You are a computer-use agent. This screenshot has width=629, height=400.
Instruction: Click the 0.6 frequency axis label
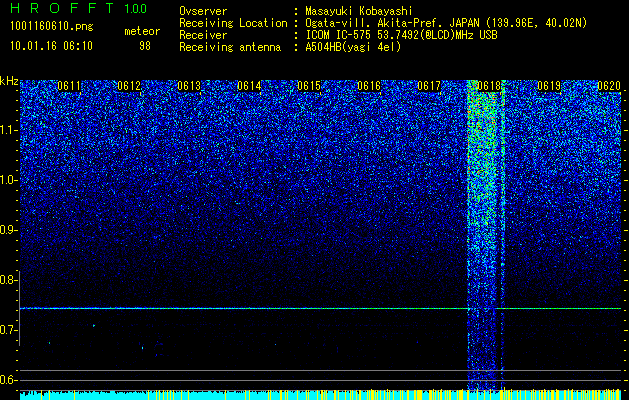coord(7,380)
